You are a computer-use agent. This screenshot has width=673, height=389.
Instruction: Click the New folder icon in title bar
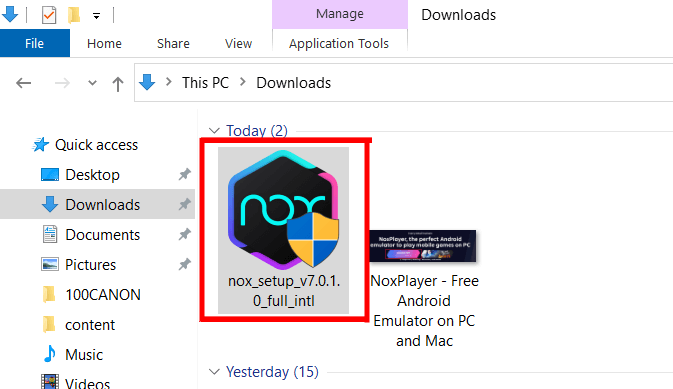click(74, 15)
